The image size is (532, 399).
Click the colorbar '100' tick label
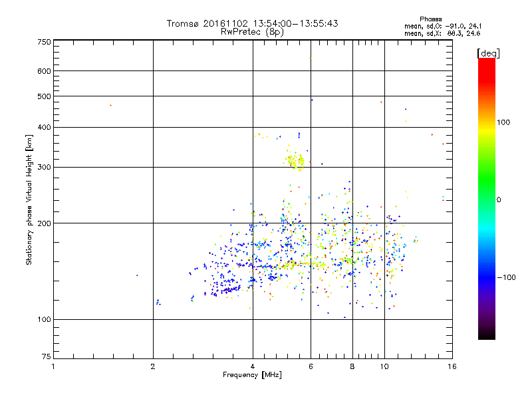coord(503,122)
